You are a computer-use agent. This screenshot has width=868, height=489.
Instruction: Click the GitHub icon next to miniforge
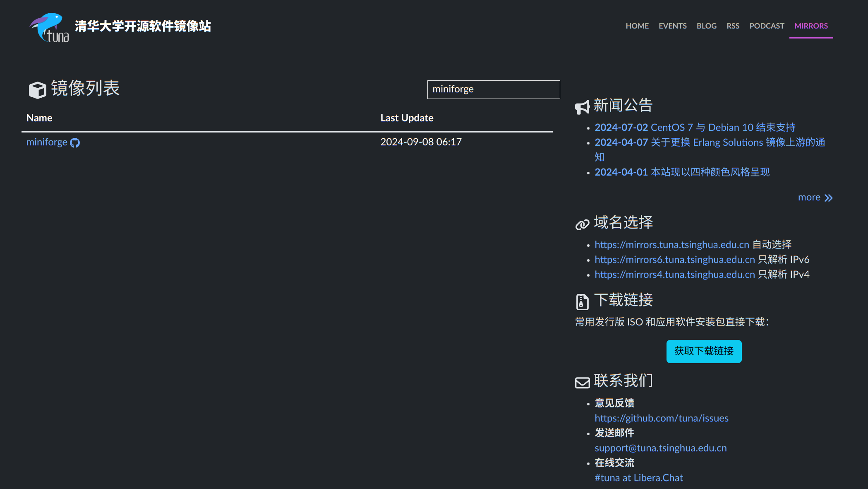(x=75, y=143)
